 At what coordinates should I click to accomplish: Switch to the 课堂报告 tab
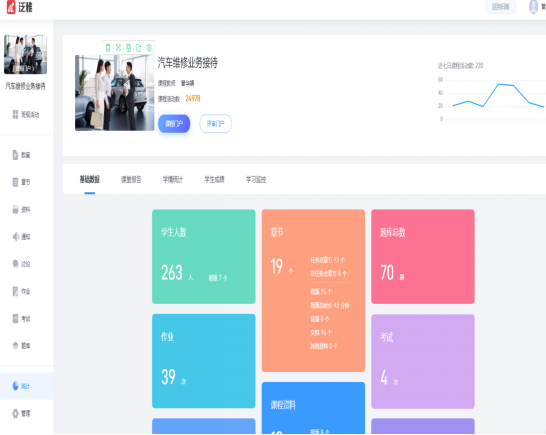[131, 179]
